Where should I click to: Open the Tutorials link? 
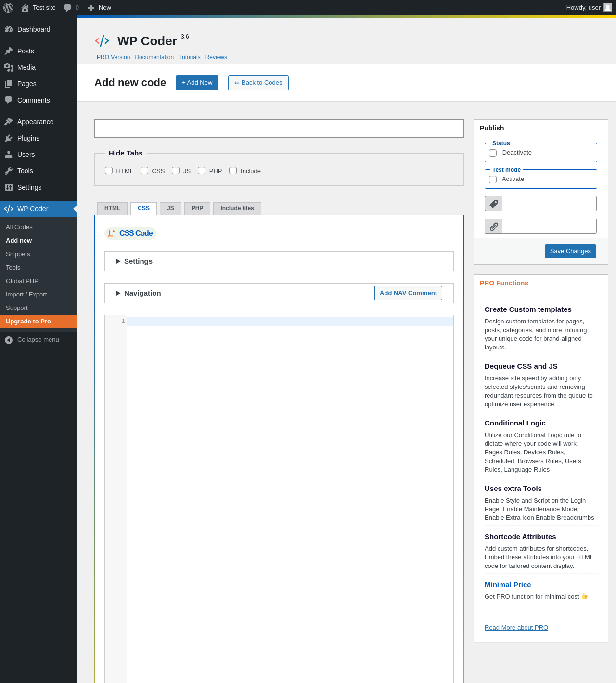190,57
